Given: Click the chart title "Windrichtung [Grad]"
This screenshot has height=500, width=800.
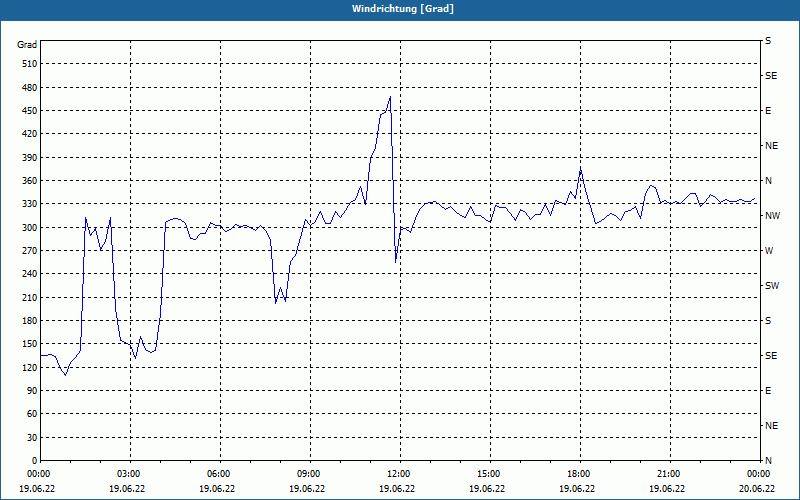Looking at the screenshot, I should (x=403, y=9).
